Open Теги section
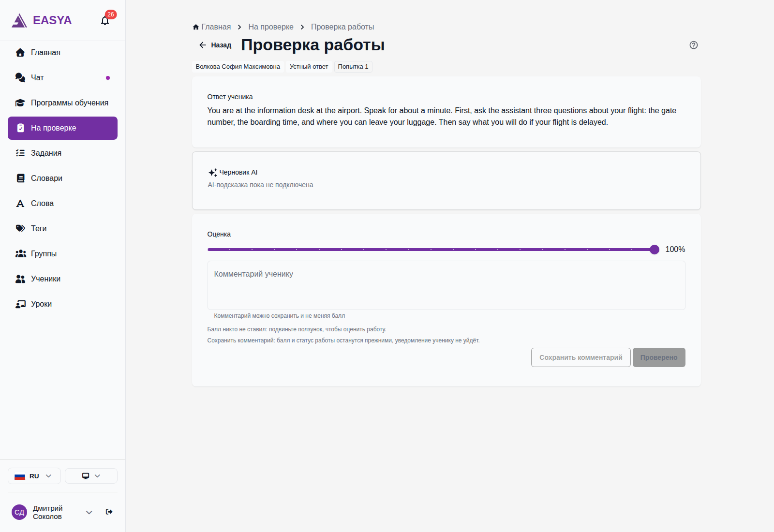The width and height of the screenshot is (774, 532). (x=62, y=229)
